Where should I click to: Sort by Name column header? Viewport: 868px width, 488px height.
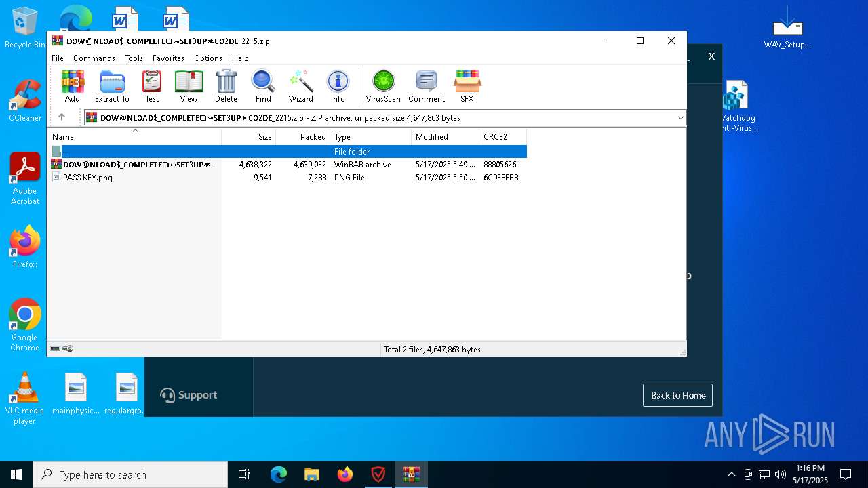tap(134, 137)
